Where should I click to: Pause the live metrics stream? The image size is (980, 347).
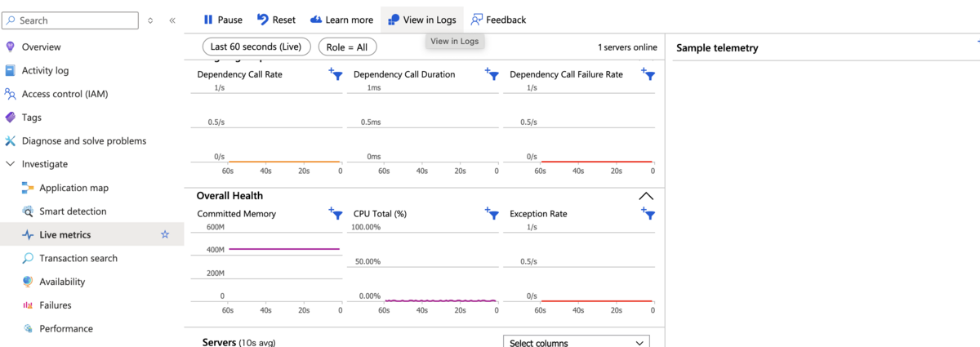tap(222, 20)
